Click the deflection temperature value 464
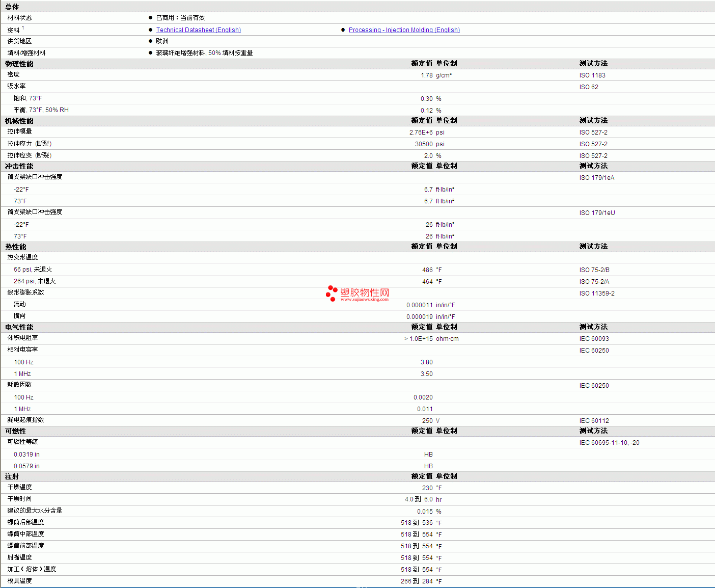Screen dimensions: 715x588 427,282
